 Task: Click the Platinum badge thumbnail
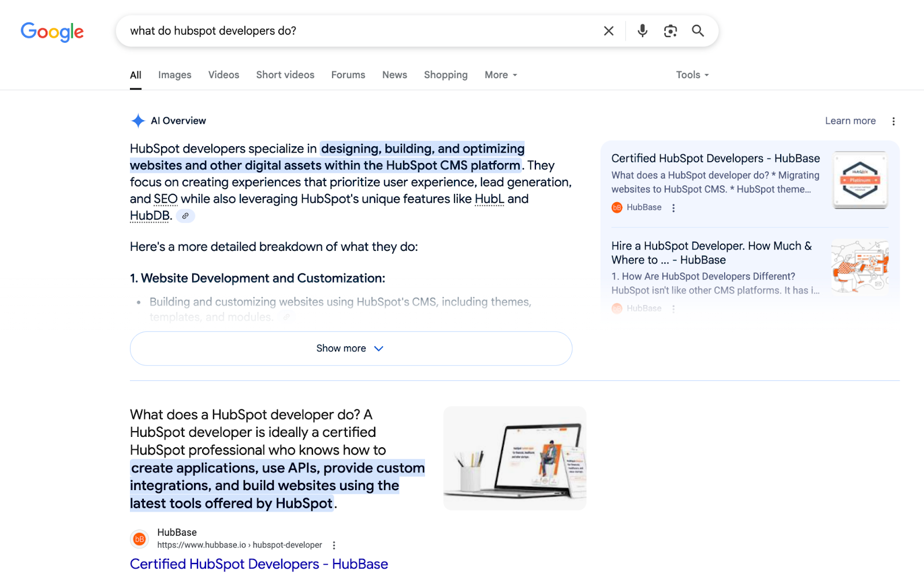tap(860, 180)
